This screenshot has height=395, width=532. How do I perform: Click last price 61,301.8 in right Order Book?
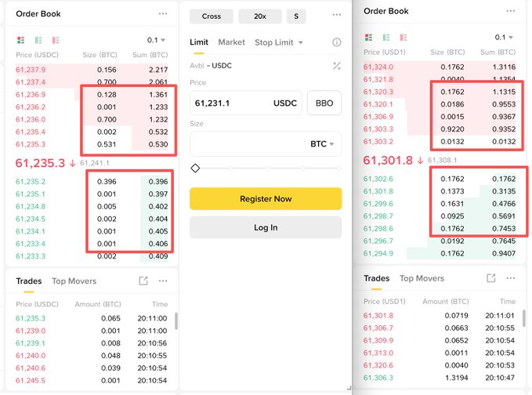click(x=388, y=160)
